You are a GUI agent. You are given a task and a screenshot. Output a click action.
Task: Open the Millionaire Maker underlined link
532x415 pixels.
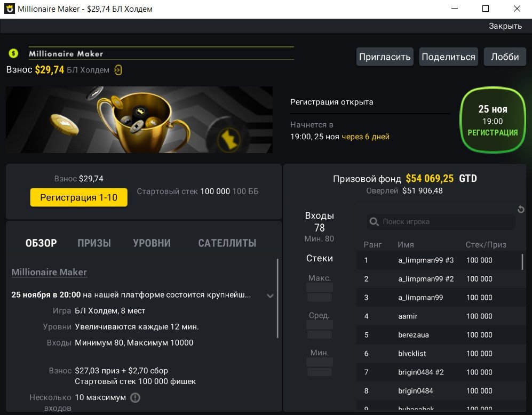pos(49,272)
